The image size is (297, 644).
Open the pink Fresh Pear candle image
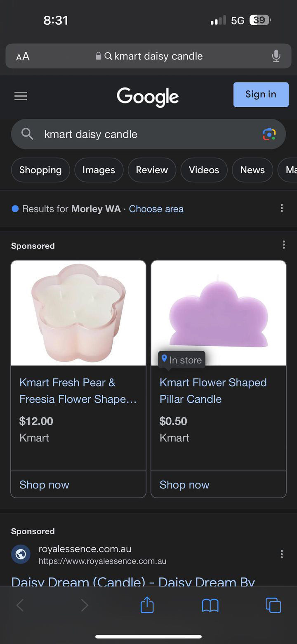click(x=78, y=313)
